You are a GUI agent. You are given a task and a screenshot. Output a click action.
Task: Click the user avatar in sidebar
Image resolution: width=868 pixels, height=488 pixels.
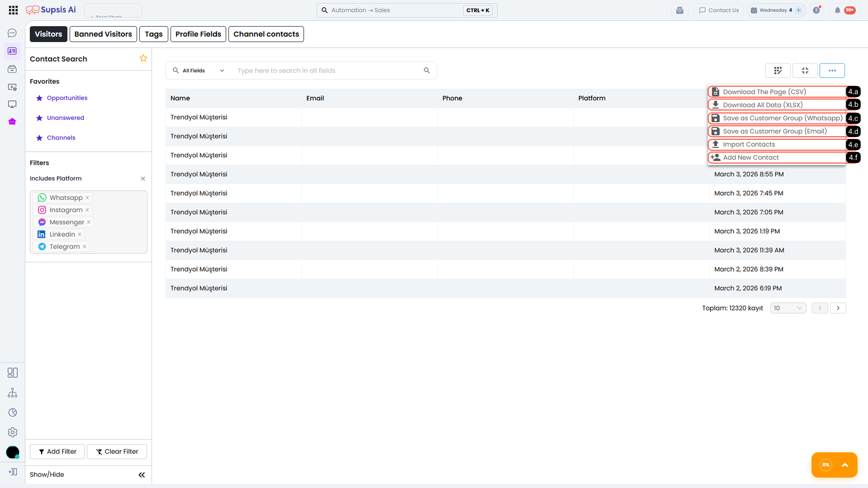pyautogui.click(x=13, y=452)
